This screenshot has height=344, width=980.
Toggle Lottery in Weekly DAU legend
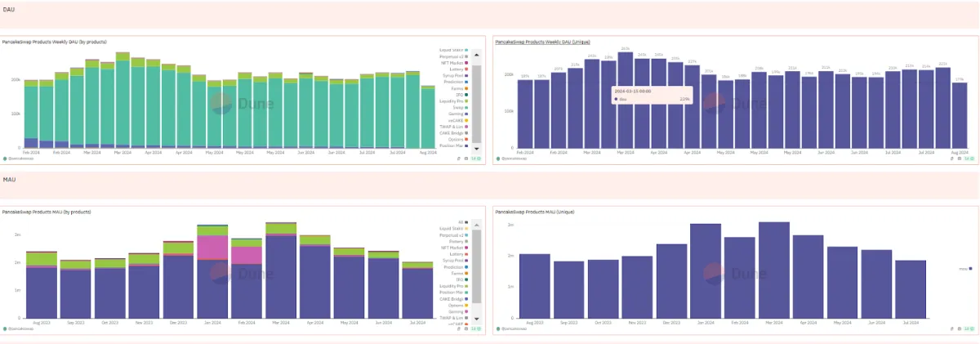(x=459, y=69)
